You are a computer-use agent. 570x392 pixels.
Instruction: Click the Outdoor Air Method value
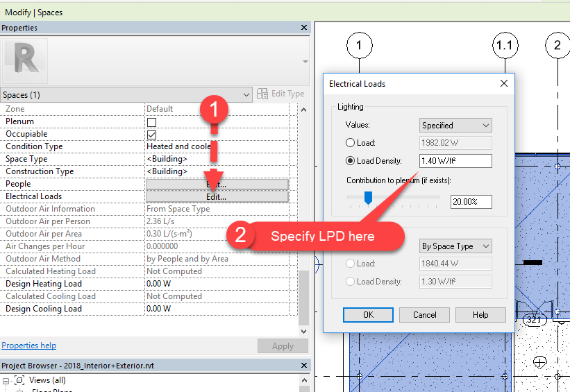tap(217, 259)
